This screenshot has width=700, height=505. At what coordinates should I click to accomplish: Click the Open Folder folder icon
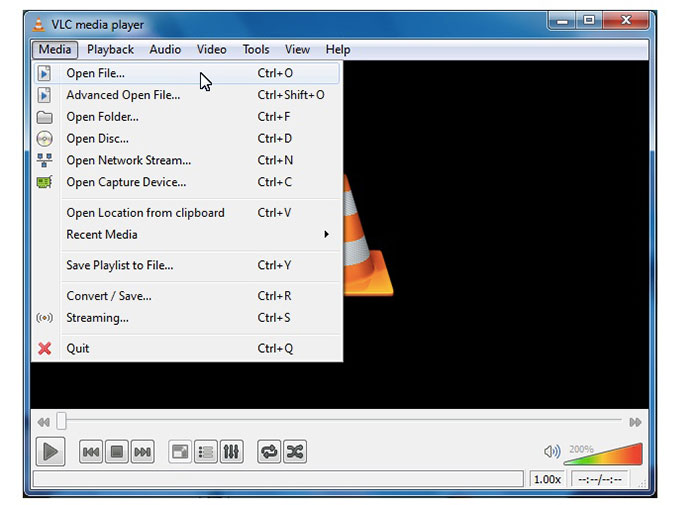click(44, 117)
